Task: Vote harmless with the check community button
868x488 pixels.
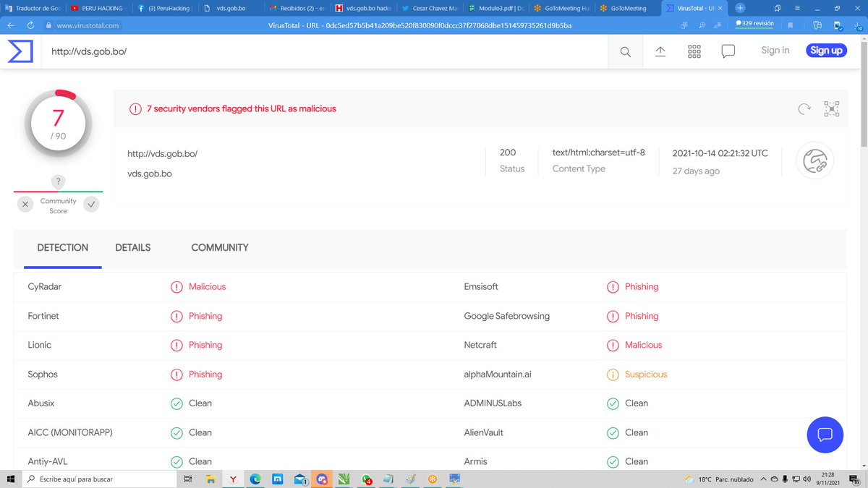Action: [x=91, y=205]
